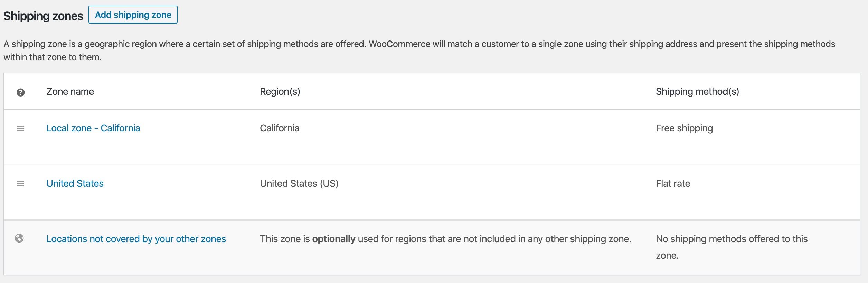Select the California region cell

(280, 128)
